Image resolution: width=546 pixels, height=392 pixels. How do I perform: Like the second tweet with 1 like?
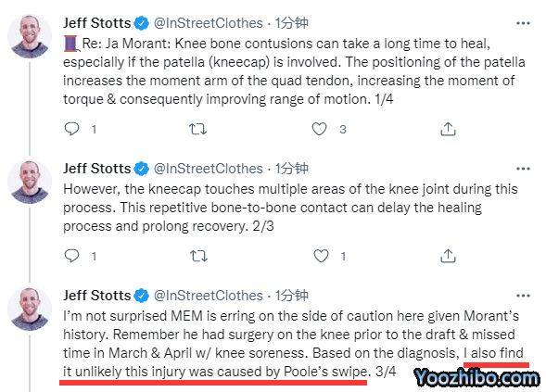321,256
